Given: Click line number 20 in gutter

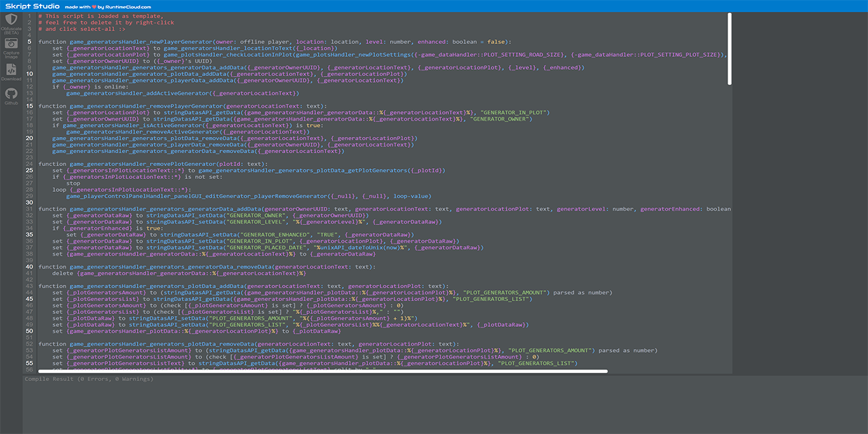Looking at the screenshot, I should (29, 138).
